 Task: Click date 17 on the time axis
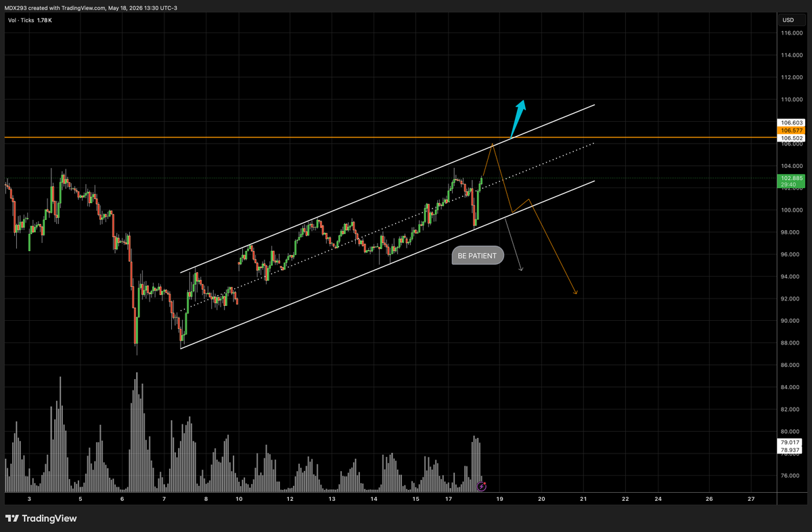point(449,499)
